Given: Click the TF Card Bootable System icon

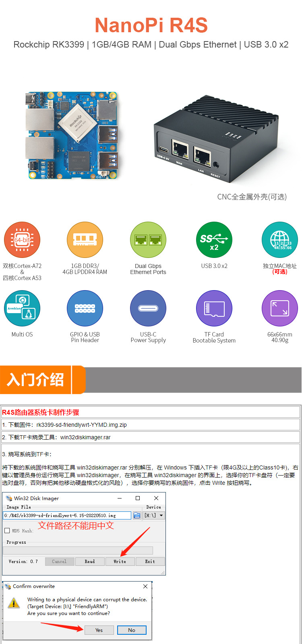Looking at the screenshot, I should pos(214,308).
